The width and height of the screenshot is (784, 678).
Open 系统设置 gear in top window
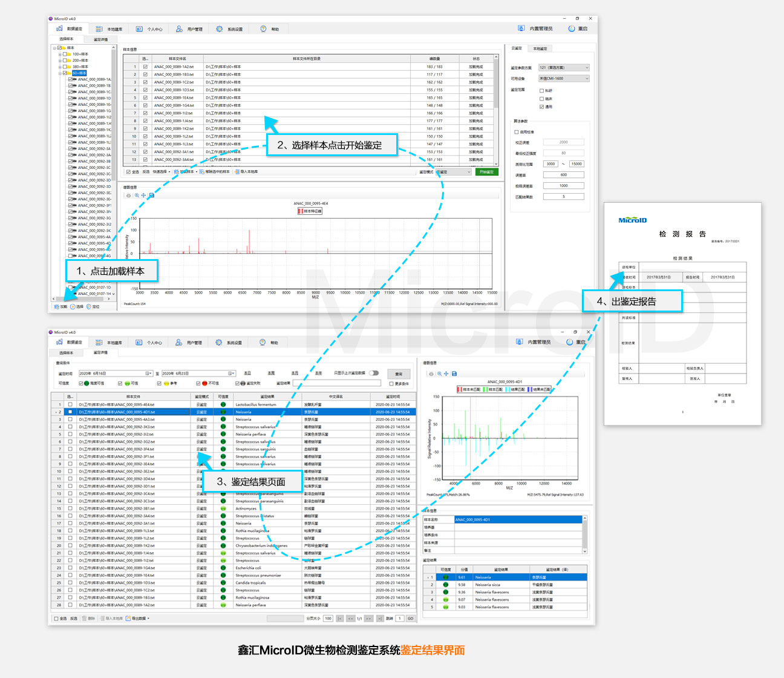point(220,28)
